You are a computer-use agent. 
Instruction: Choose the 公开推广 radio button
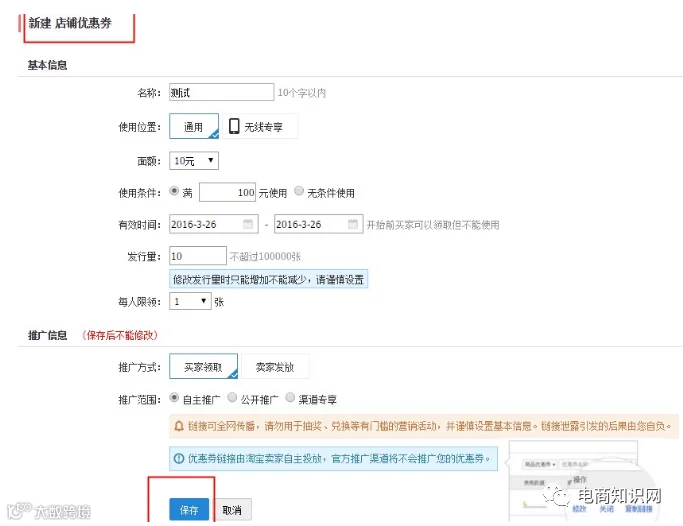click(232, 397)
